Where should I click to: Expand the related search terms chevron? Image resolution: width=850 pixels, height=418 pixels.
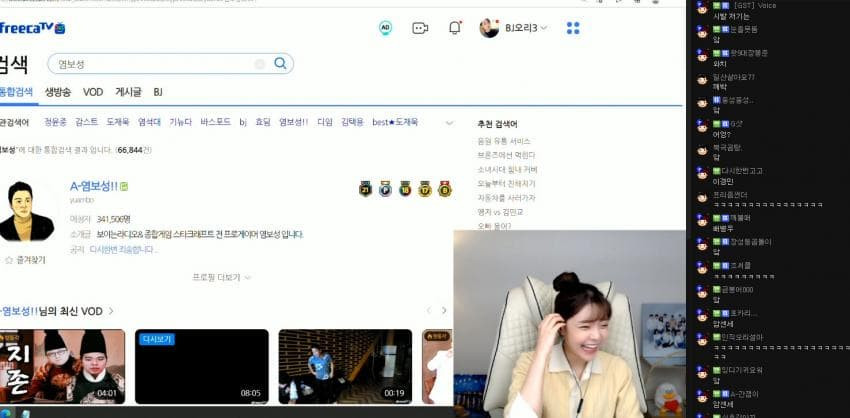click(449, 123)
